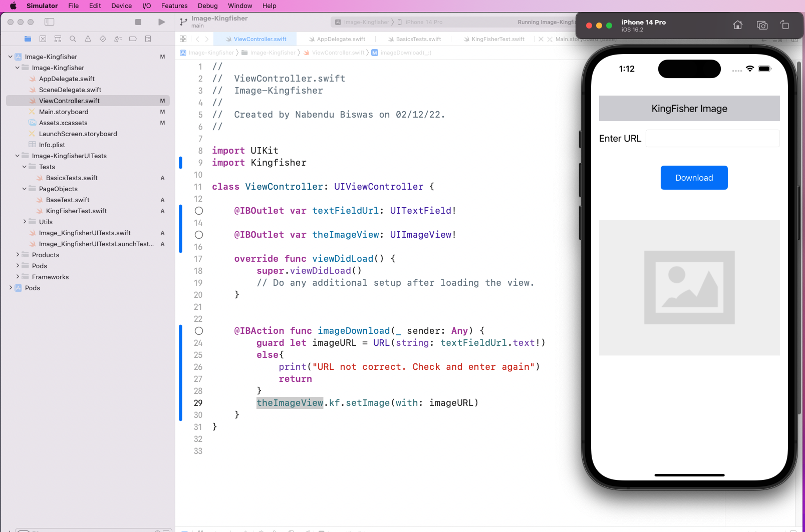Expand the Frameworks group

(x=18, y=277)
